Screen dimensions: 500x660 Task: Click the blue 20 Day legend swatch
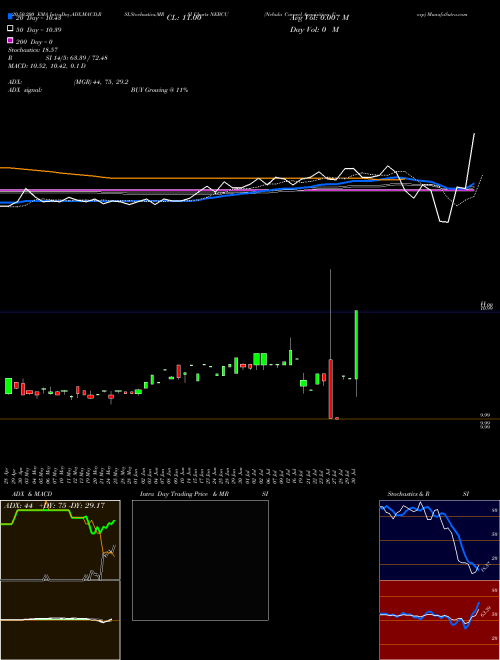point(11,17)
